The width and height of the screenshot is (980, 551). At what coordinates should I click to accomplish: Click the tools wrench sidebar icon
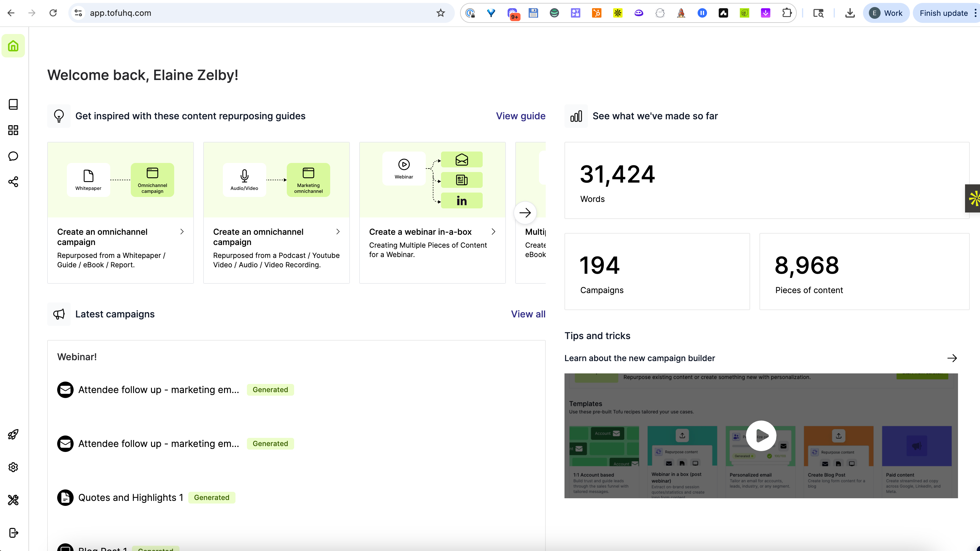pyautogui.click(x=13, y=500)
